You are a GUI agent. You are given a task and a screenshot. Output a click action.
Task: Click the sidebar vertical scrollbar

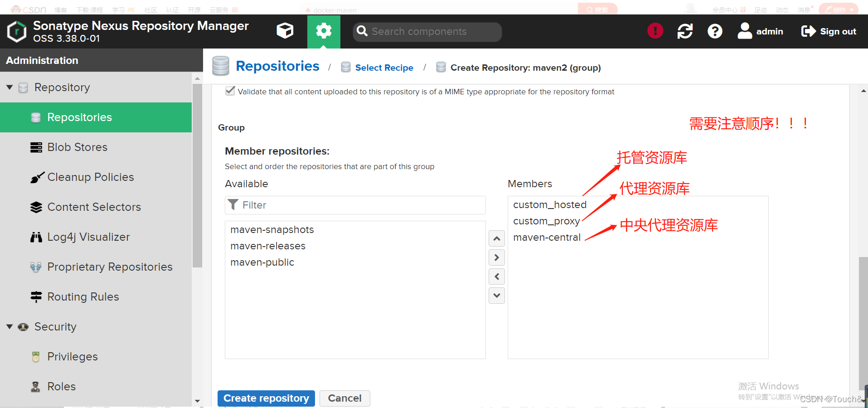(197, 176)
